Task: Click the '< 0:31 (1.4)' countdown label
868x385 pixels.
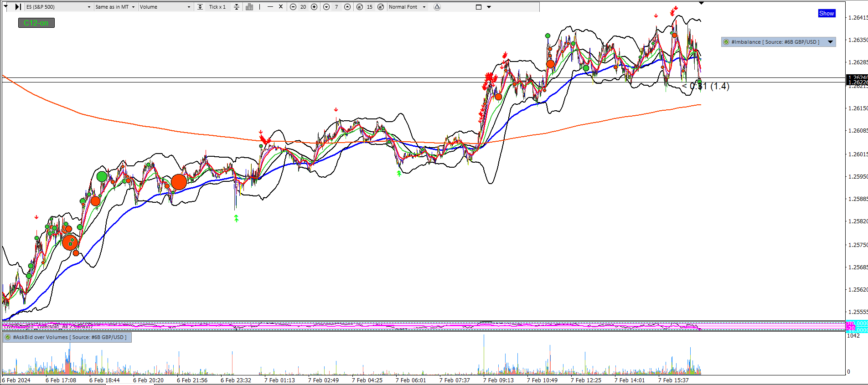Action: click(x=706, y=86)
